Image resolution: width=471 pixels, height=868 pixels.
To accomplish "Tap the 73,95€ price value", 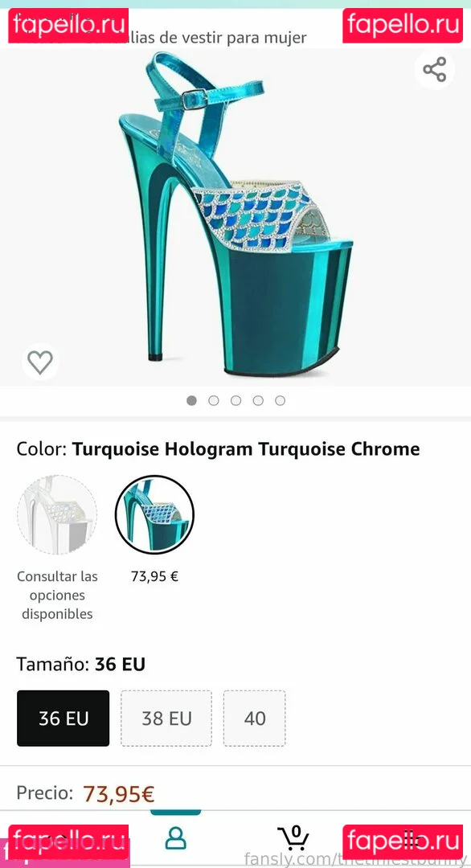I will point(118,794).
